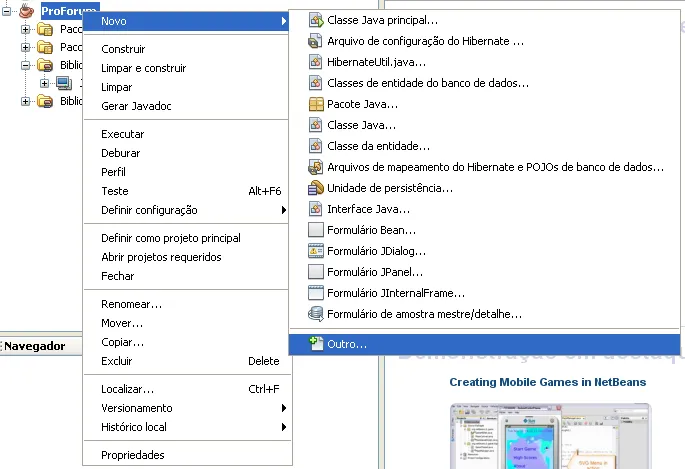Click the Outro new file icon
685x469 pixels.
(315, 344)
